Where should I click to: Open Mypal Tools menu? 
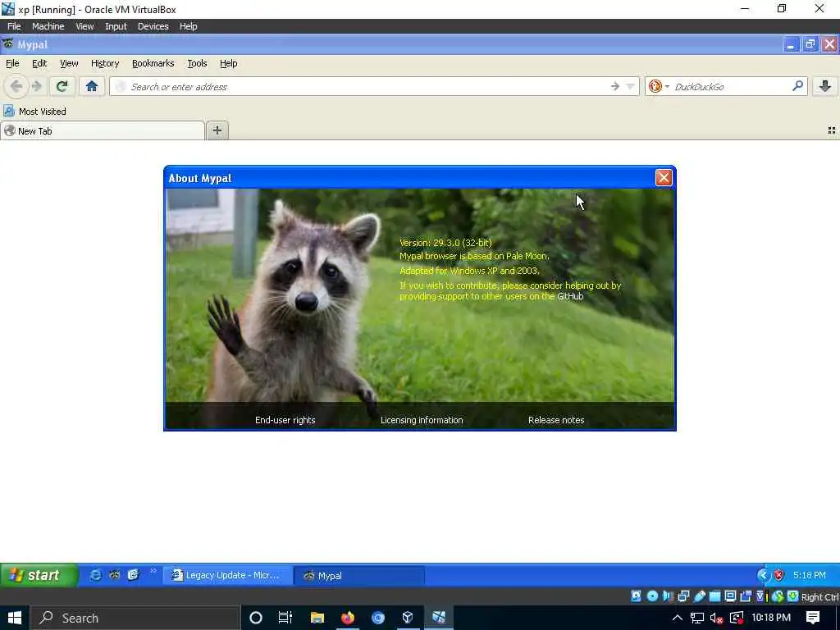[197, 63]
